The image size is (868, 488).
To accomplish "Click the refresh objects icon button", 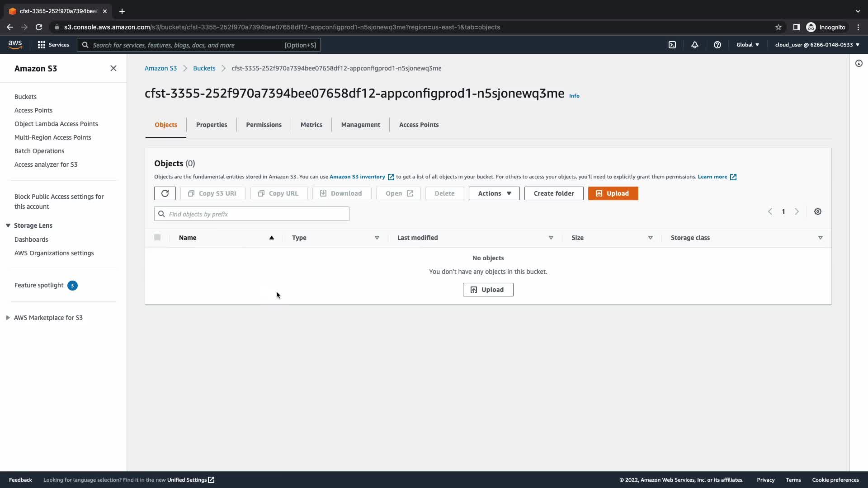I will [x=165, y=193].
